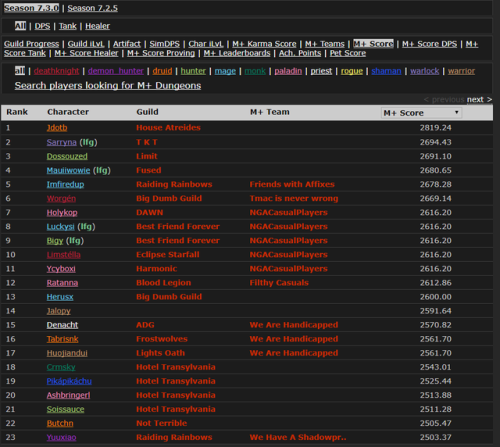Open NGACasualPlayers team for Holykop
This screenshot has height=447, width=500.
click(x=289, y=212)
